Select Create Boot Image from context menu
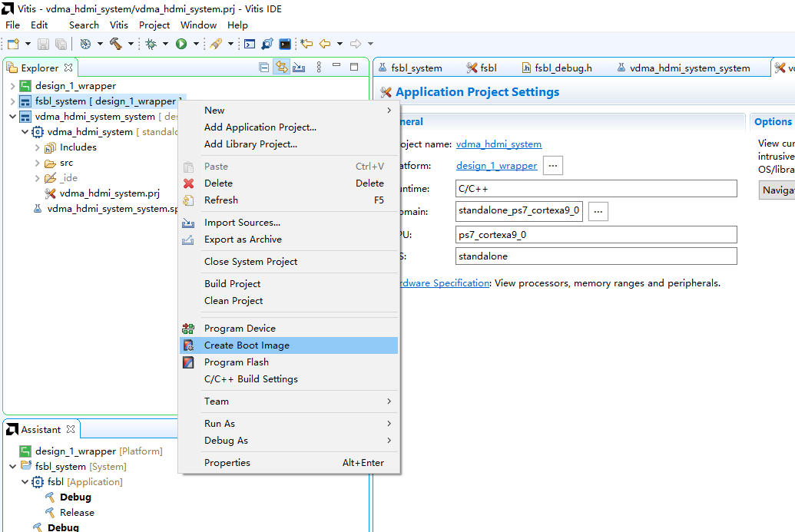The width and height of the screenshot is (795, 532). [289, 345]
